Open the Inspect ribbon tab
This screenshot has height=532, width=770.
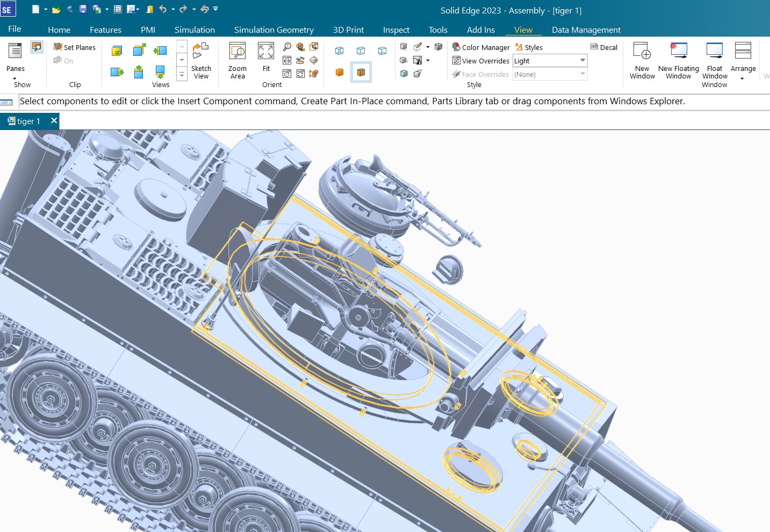coord(396,30)
